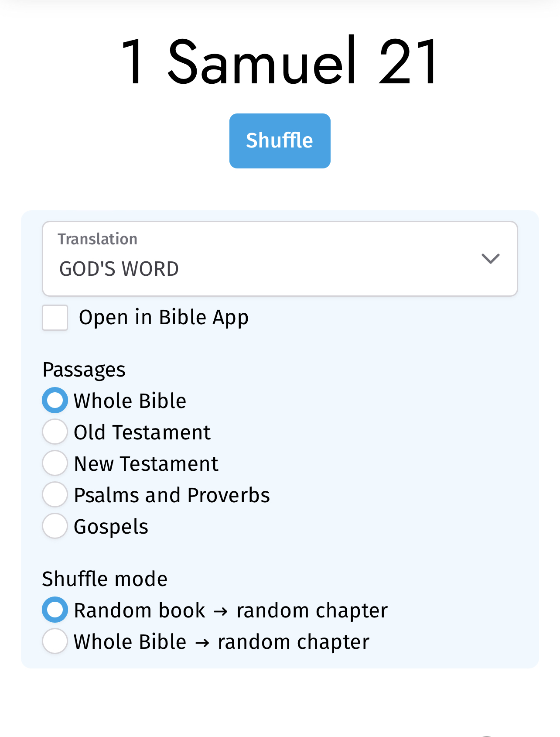Open the 1 Samuel 21 chapter heading link
The height and width of the screenshot is (737, 560).
(x=280, y=62)
